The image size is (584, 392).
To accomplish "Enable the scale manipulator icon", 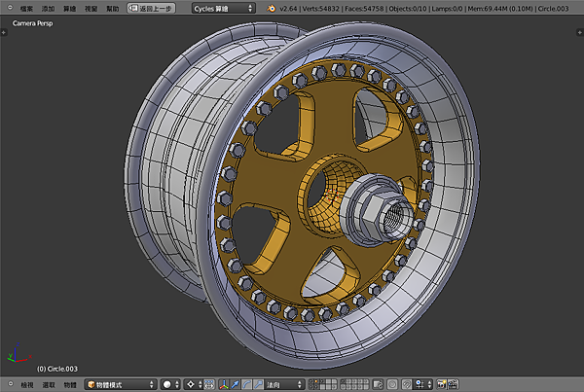I will (x=258, y=384).
